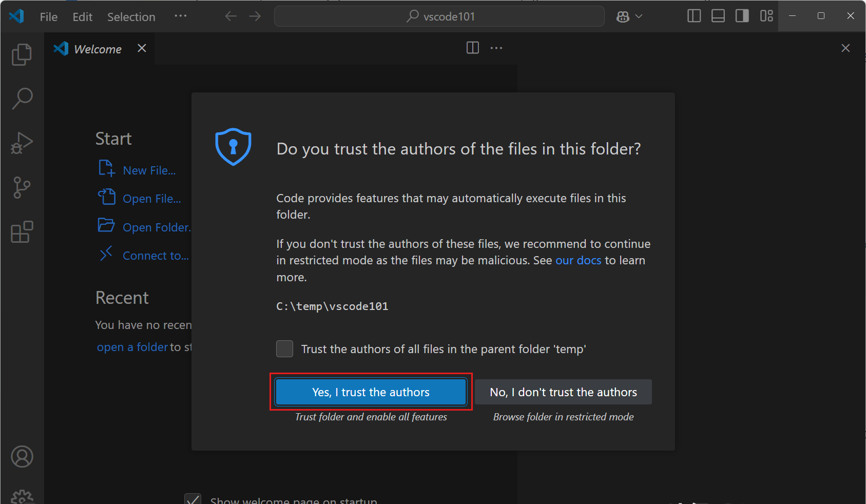Open the 'our docs' link
866x504 pixels.
point(578,260)
